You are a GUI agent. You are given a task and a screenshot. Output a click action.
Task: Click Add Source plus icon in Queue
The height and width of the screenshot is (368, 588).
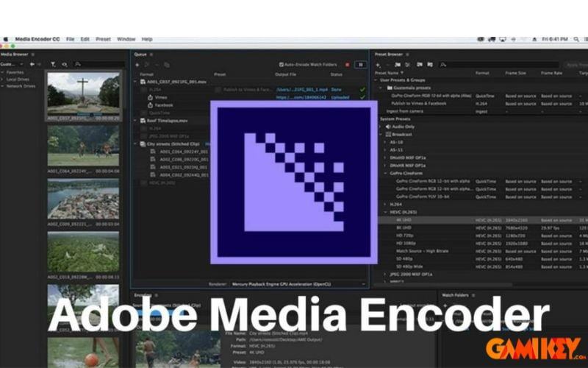137,65
